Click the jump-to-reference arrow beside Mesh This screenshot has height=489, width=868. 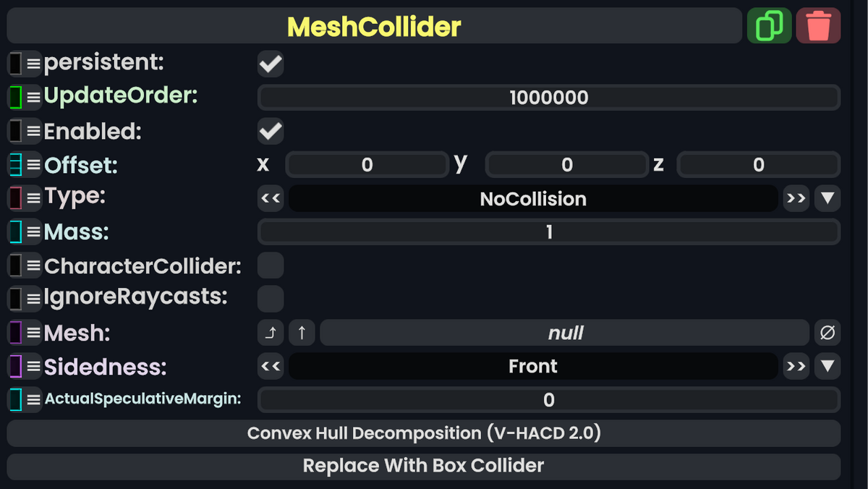(271, 332)
